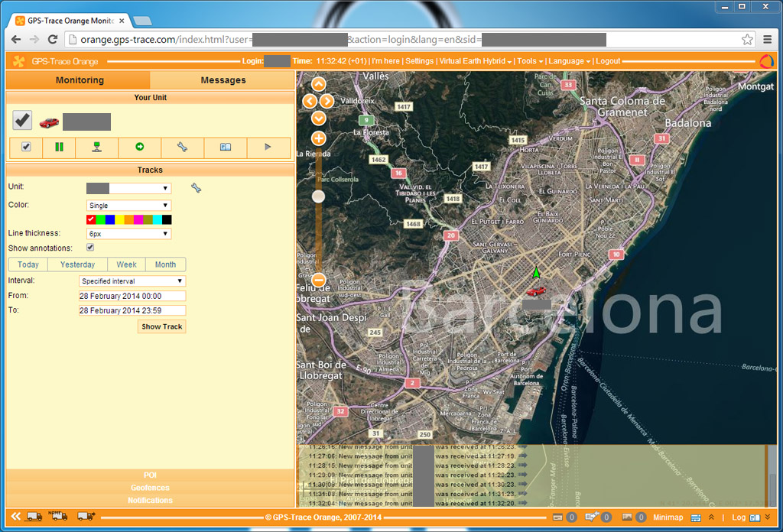This screenshot has height=532, width=783.
Task: Collapse the Log with the double down chevron
Action: click(x=768, y=517)
